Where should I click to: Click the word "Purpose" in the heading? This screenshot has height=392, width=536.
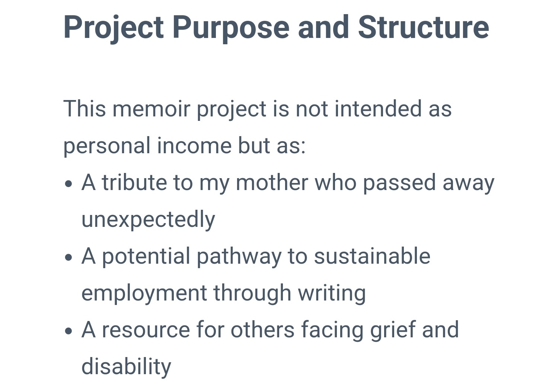coord(230,27)
